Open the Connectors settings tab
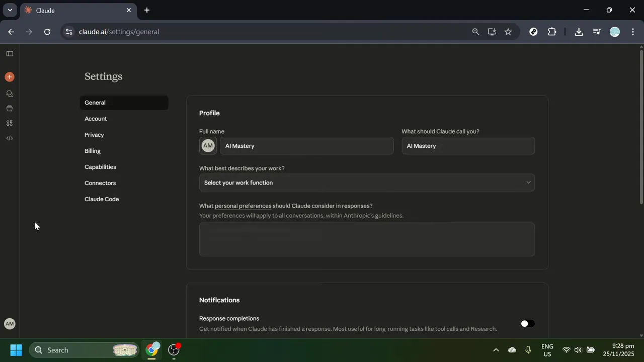Viewport: 644px width, 362px height. (124, 183)
